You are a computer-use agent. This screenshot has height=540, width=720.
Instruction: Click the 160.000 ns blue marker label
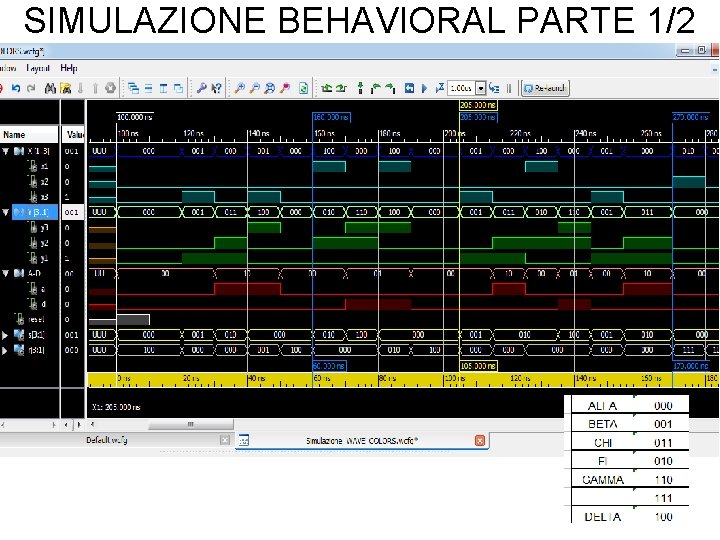coord(331,117)
